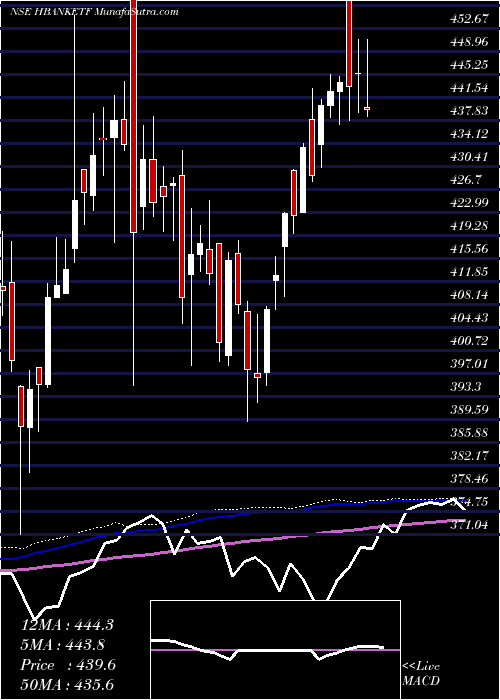Click the 12MA : 444.3 readout
This screenshot has width=500, height=700.
tap(67, 625)
